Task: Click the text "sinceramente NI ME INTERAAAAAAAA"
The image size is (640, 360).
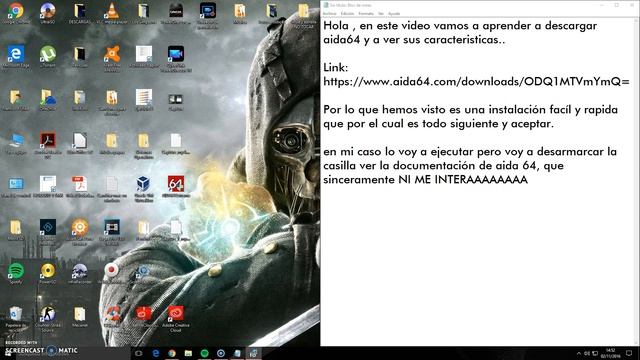Action: click(x=425, y=180)
